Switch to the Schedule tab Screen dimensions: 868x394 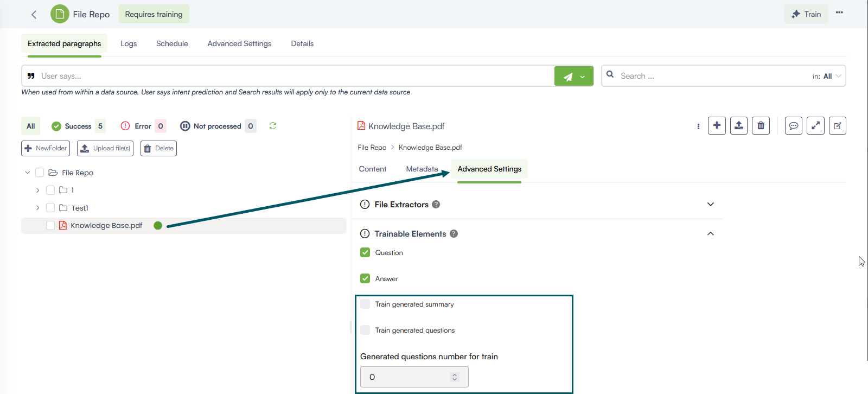pyautogui.click(x=172, y=43)
